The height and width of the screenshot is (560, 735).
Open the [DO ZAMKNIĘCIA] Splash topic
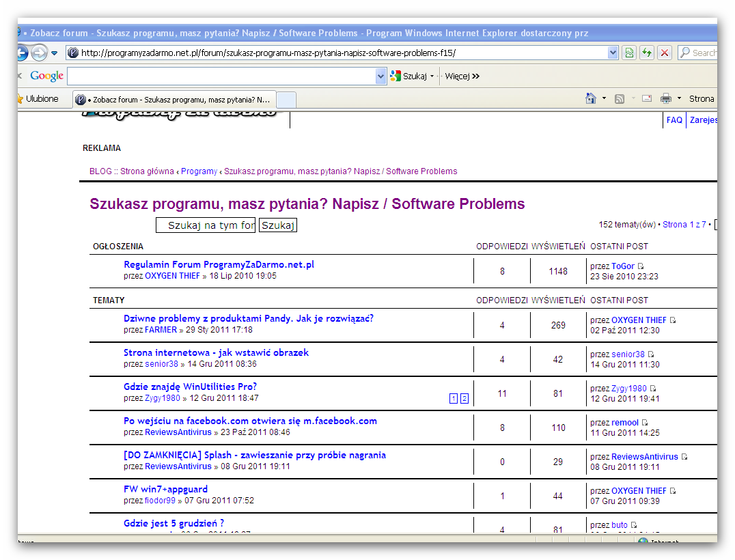(255, 455)
